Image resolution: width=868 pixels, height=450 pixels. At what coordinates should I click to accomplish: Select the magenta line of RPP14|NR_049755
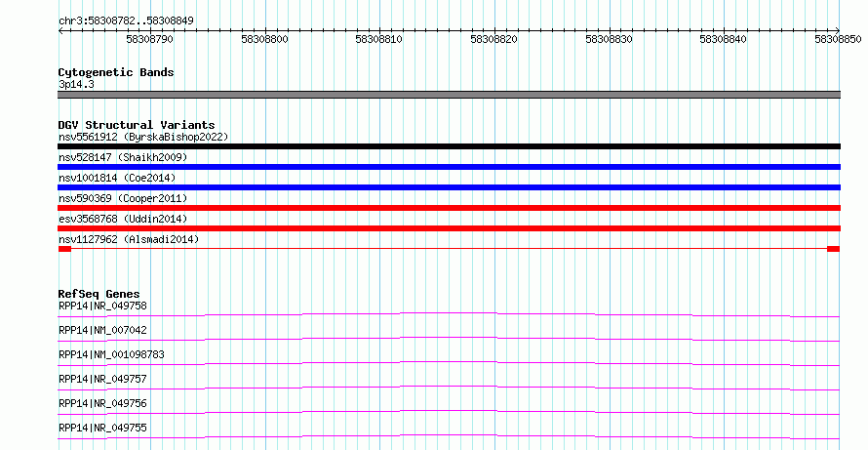[449, 436]
